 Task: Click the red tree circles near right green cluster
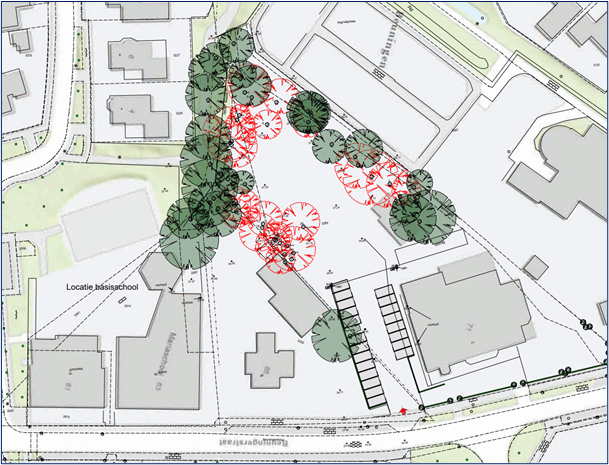(x=383, y=178)
